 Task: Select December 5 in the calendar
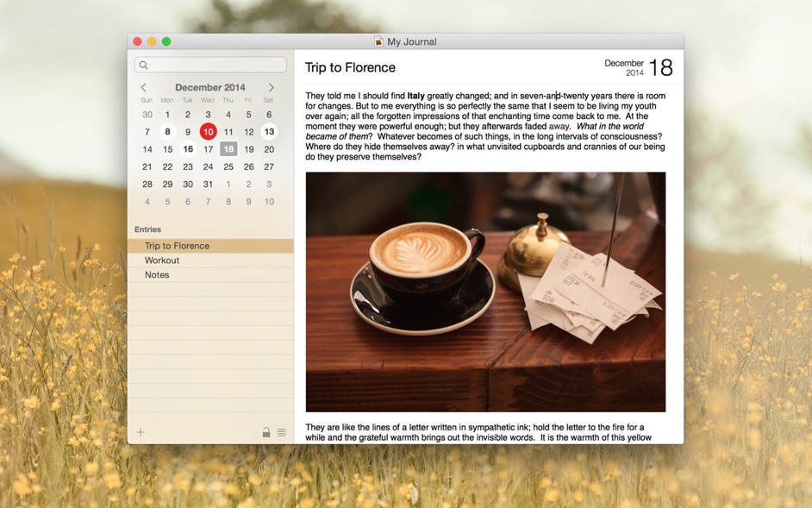click(x=248, y=115)
